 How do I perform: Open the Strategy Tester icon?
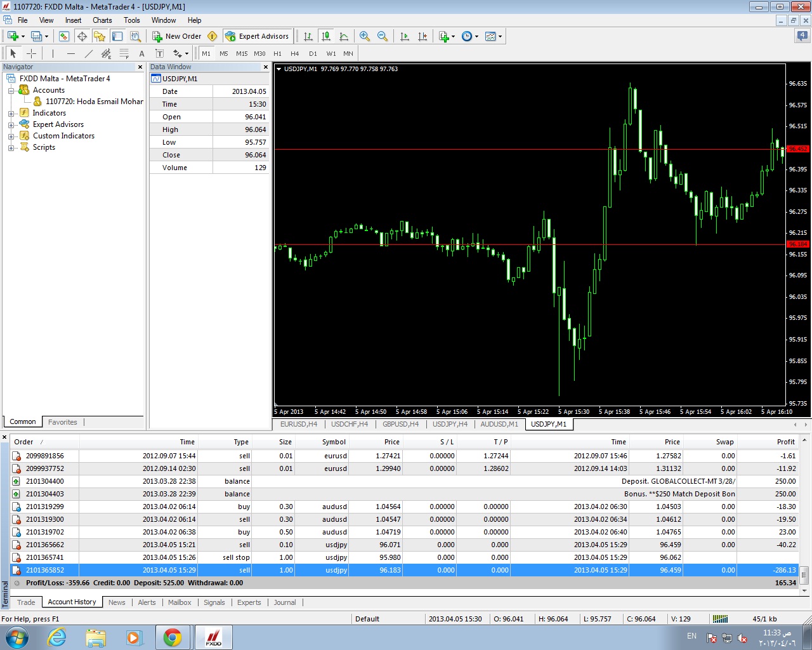[135, 36]
